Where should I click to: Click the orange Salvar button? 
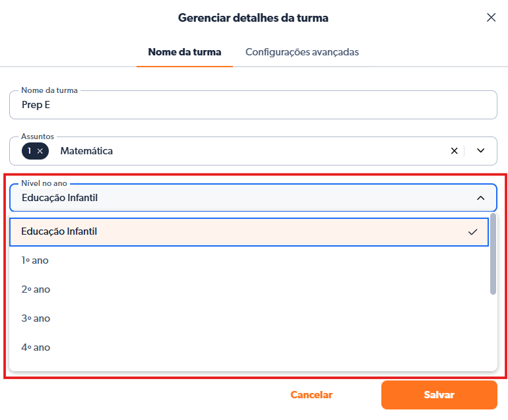click(439, 395)
